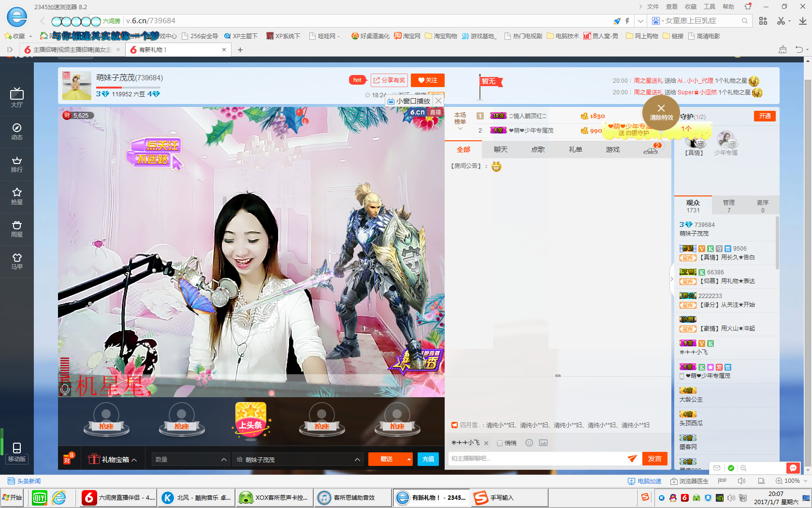Image resolution: width=812 pixels, height=508 pixels.
Task: Open the 数量 quantity dropdown
Action: tap(190, 459)
